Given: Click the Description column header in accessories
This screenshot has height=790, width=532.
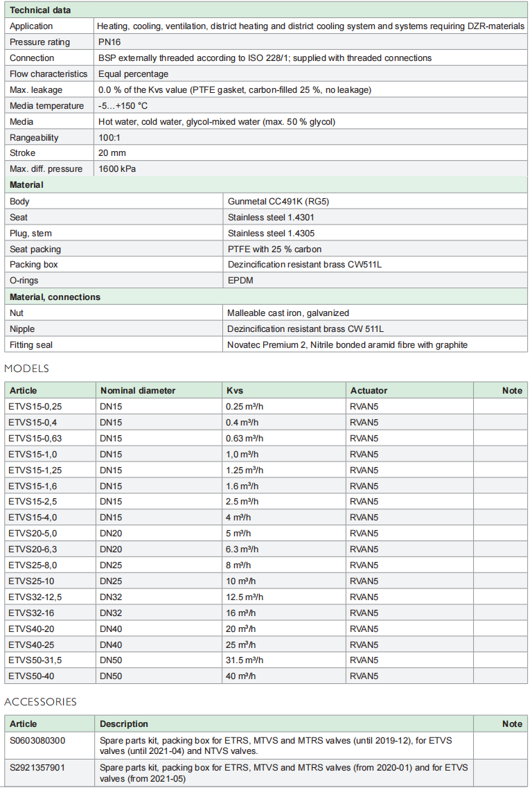Looking at the screenshot, I should (x=124, y=723).
